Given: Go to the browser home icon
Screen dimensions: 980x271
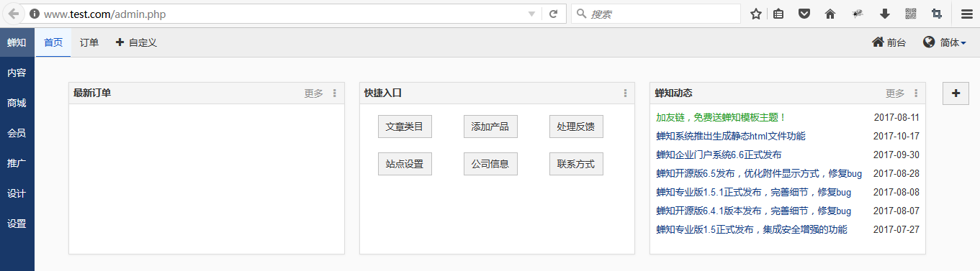Looking at the screenshot, I should 830,14.
